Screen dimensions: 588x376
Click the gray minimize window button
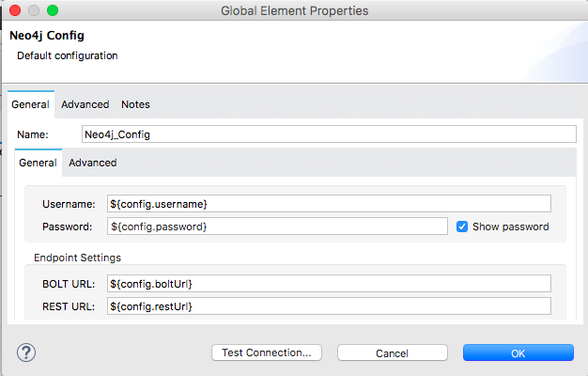click(x=34, y=11)
